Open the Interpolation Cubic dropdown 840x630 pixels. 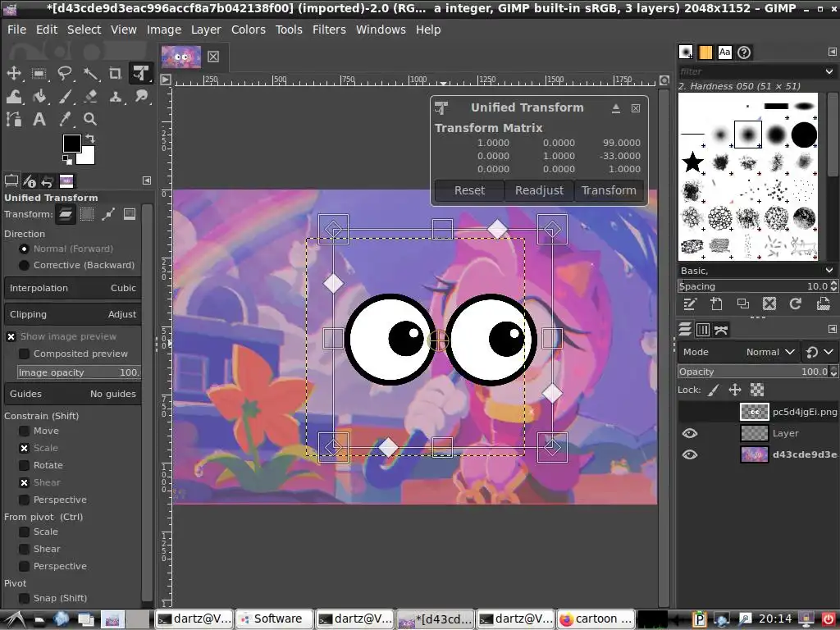tap(72, 288)
